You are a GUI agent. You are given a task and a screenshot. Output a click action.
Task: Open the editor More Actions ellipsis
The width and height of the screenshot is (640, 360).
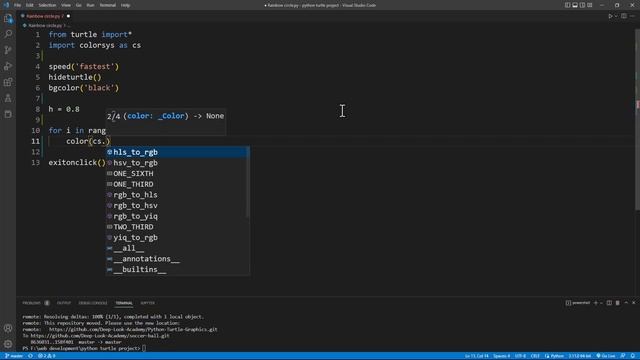tap(632, 16)
